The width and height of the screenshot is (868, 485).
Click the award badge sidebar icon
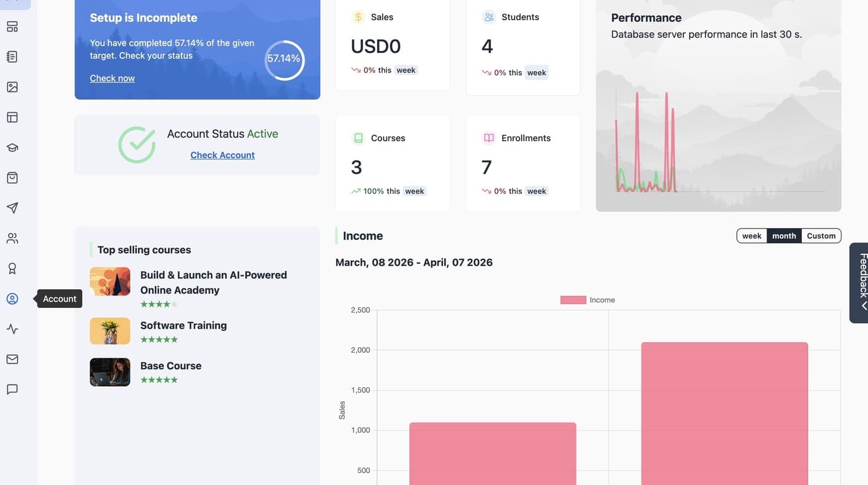pos(12,268)
